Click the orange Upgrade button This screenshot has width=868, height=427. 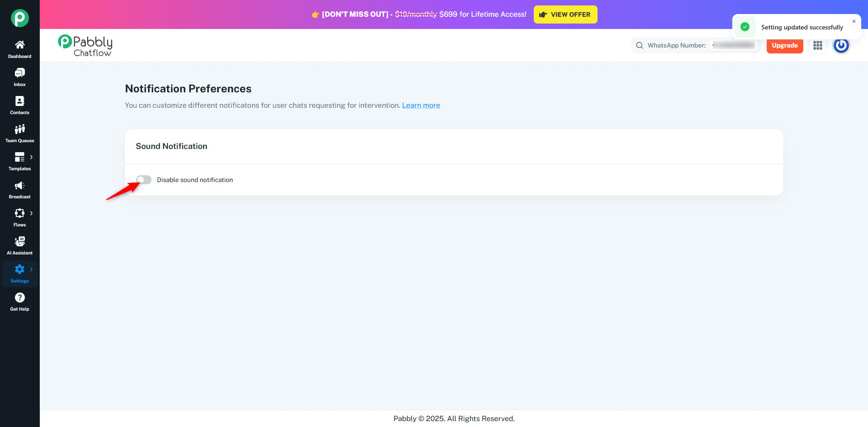785,45
